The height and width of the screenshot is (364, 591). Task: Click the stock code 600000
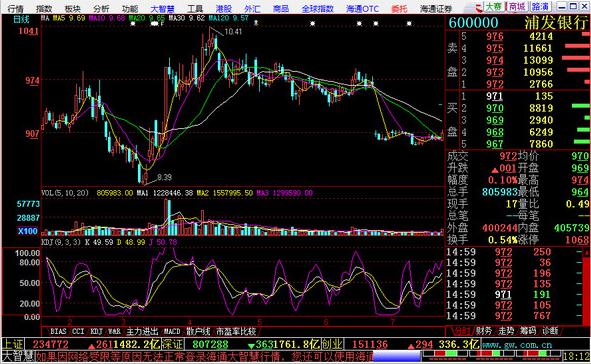point(473,23)
